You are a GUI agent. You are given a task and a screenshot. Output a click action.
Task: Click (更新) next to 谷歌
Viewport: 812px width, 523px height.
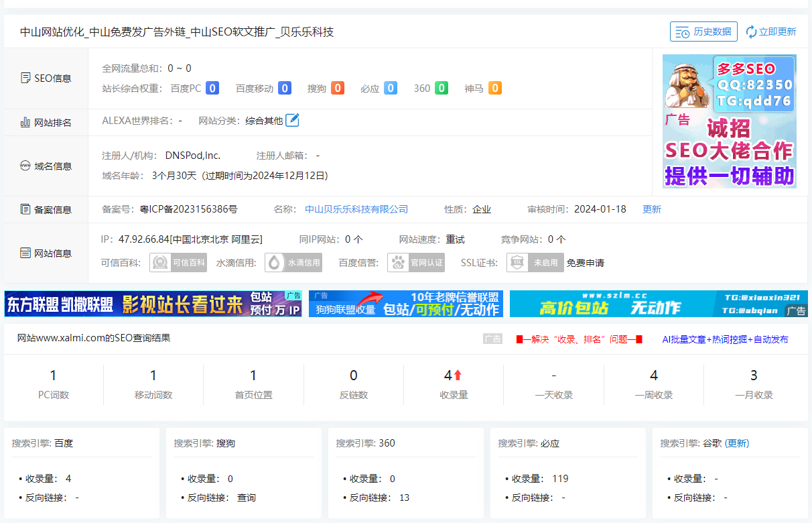coord(737,443)
